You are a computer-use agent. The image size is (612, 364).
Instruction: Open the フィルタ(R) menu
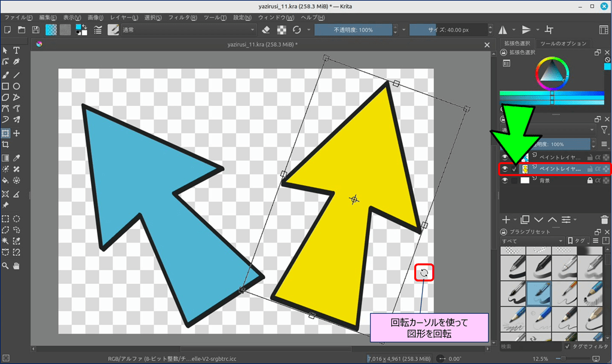tap(182, 17)
